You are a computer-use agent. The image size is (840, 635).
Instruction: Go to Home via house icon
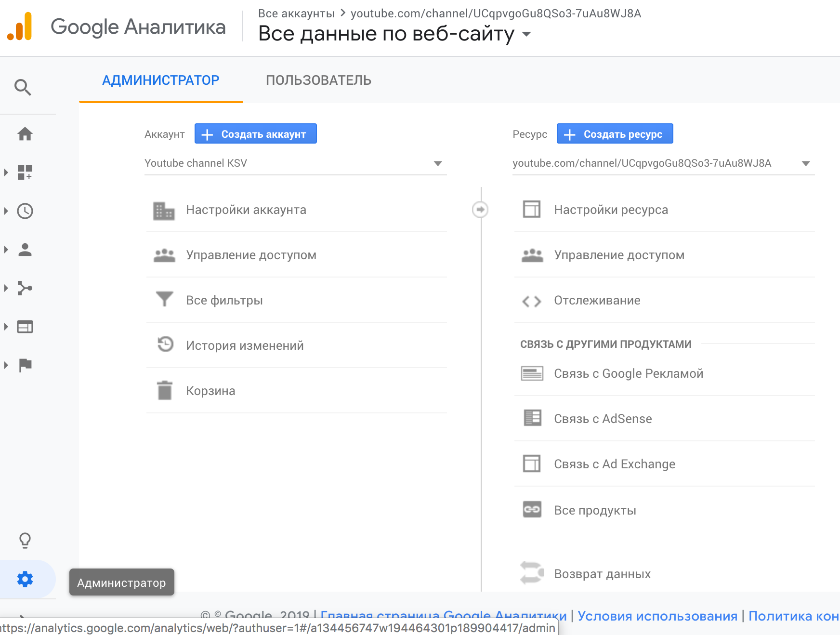click(x=25, y=133)
